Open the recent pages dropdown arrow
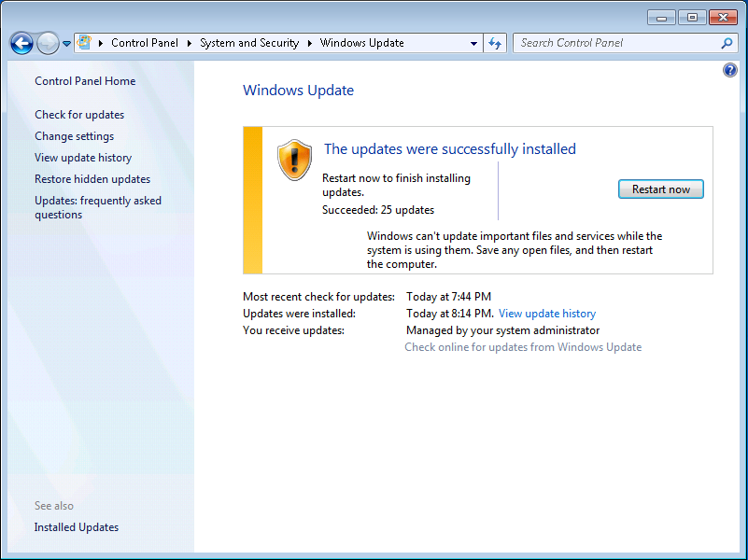 pos(66,44)
